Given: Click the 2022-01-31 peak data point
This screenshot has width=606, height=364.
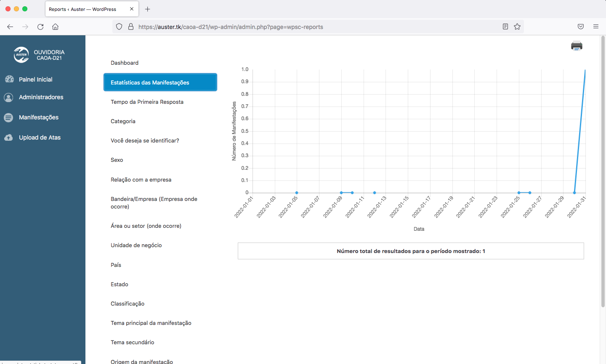Looking at the screenshot, I should coord(585,70).
